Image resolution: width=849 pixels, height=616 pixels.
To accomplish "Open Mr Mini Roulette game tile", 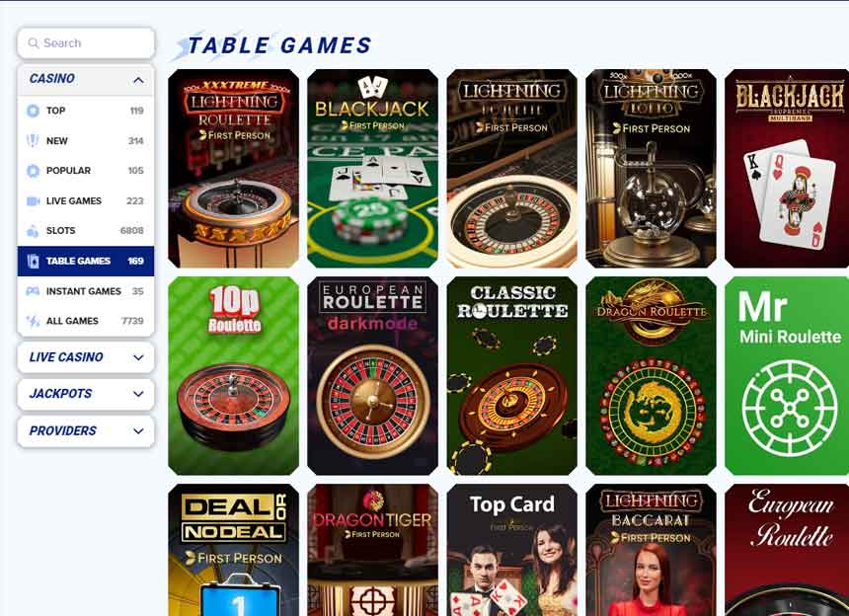I will pyautogui.click(x=787, y=376).
